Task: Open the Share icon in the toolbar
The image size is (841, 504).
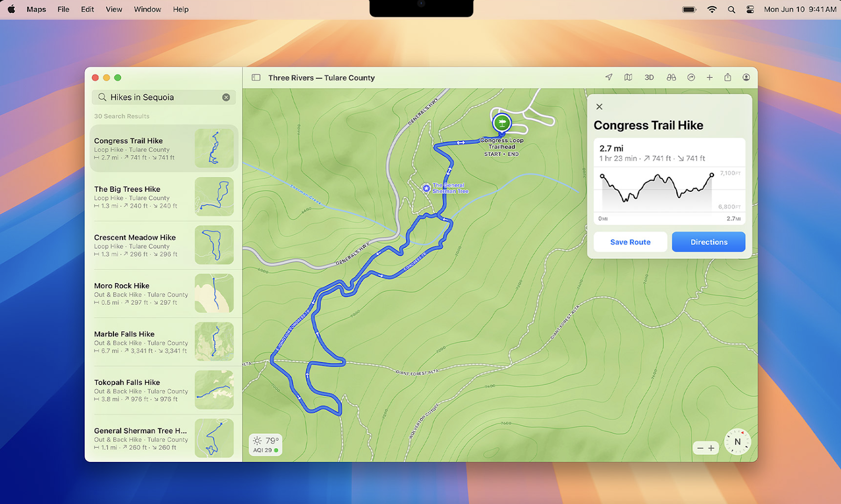Action: [x=727, y=77]
